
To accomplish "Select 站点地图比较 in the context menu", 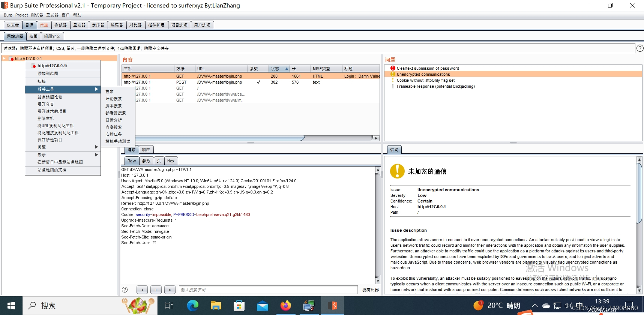I will coord(63,97).
